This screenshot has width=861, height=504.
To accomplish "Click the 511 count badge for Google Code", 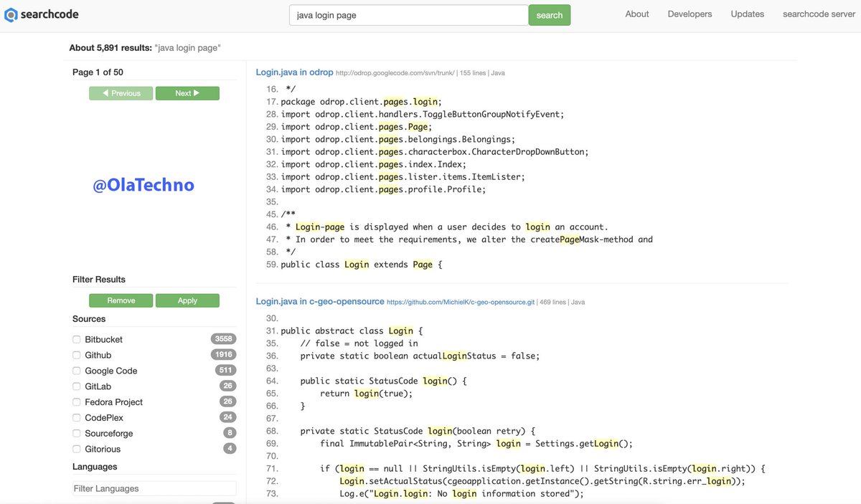I will [225, 371].
